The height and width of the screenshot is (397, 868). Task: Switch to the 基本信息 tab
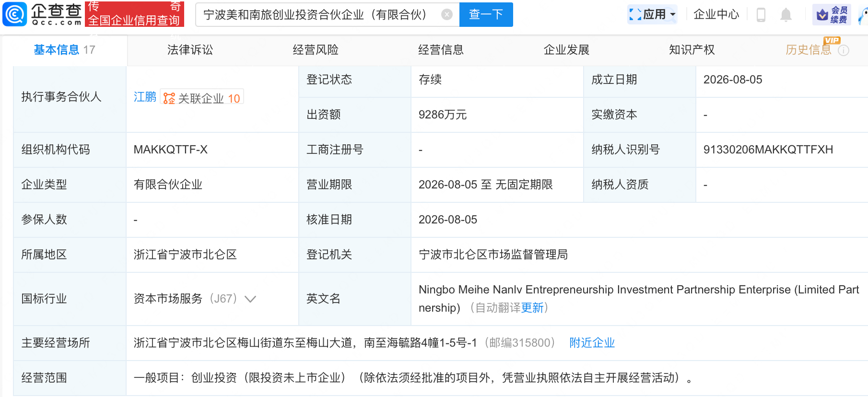click(x=65, y=50)
